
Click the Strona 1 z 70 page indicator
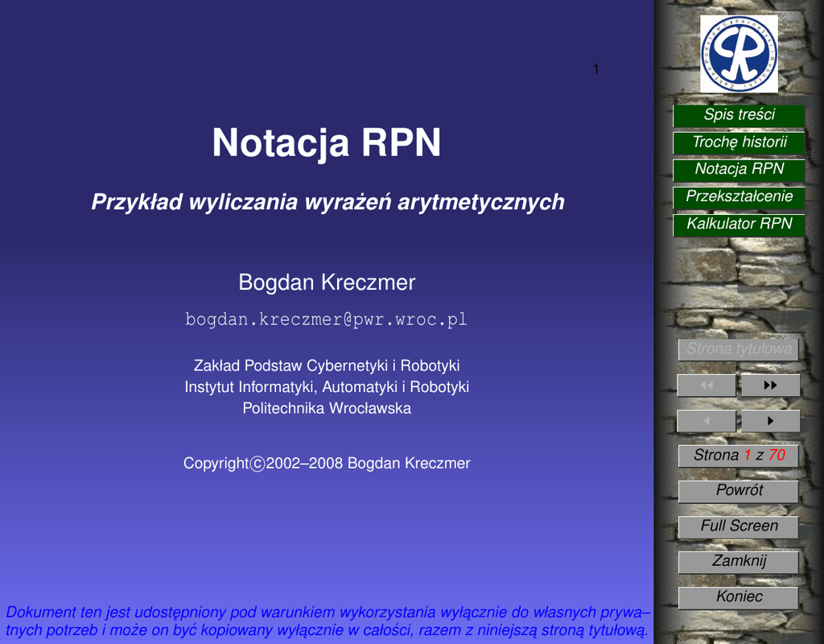pyautogui.click(x=739, y=456)
